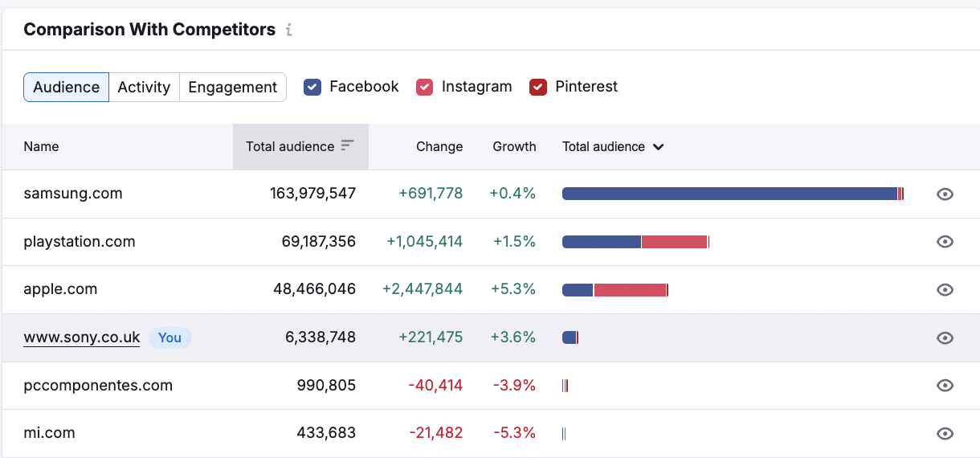
Task: Disable the Instagram checkbox filter
Action: (x=425, y=87)
